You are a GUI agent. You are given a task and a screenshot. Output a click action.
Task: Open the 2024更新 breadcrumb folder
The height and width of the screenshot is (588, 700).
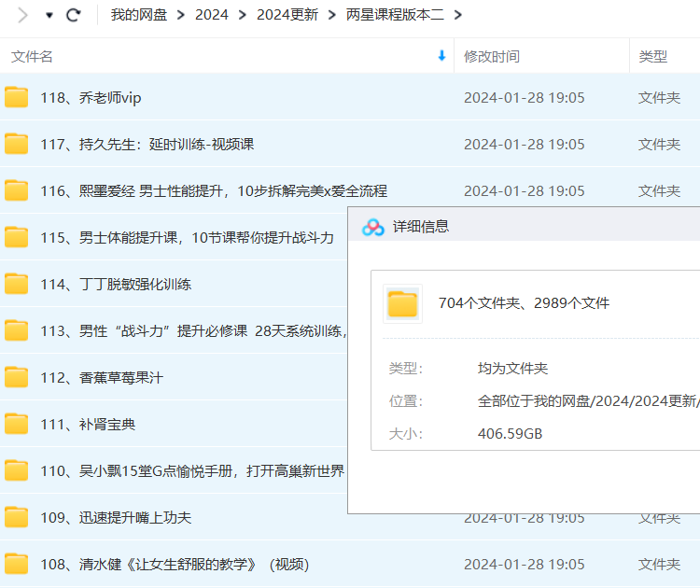pos(287,15)
